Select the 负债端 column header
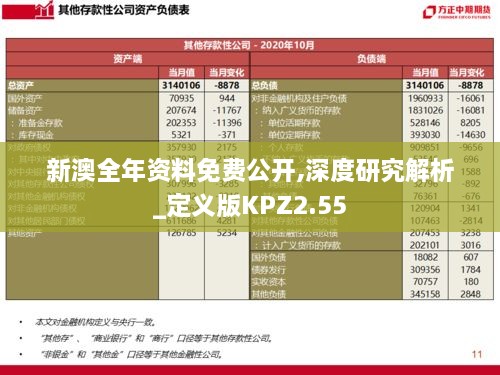This screenshot has height=375, width=500. point(372,59)
